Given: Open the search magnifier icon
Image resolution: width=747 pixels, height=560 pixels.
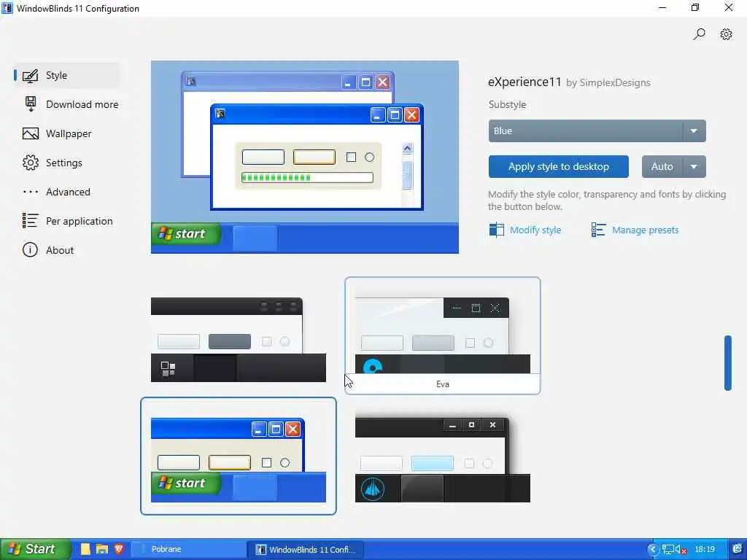Looking at the screenshot, I should [699, 34].
